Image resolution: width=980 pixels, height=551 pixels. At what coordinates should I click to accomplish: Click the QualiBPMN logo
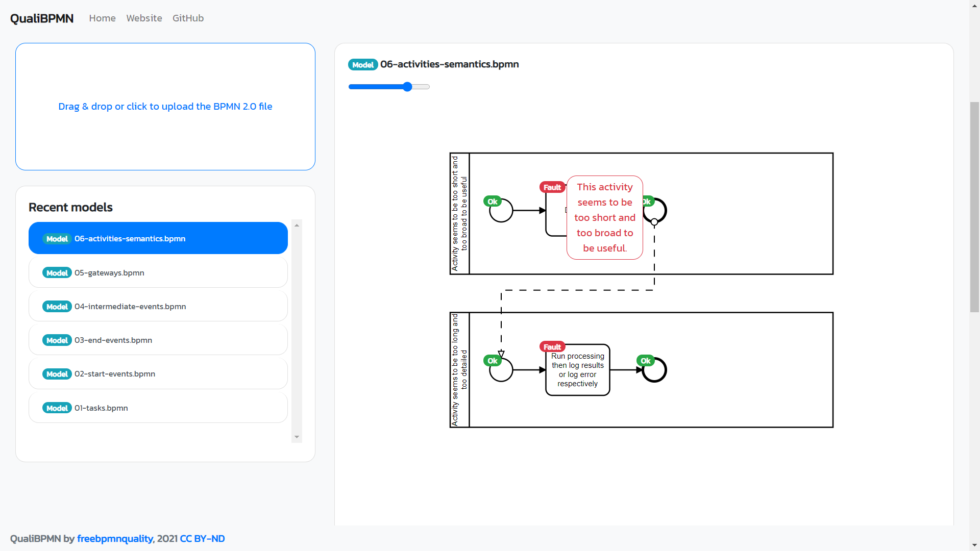click(x=41, y=18)
